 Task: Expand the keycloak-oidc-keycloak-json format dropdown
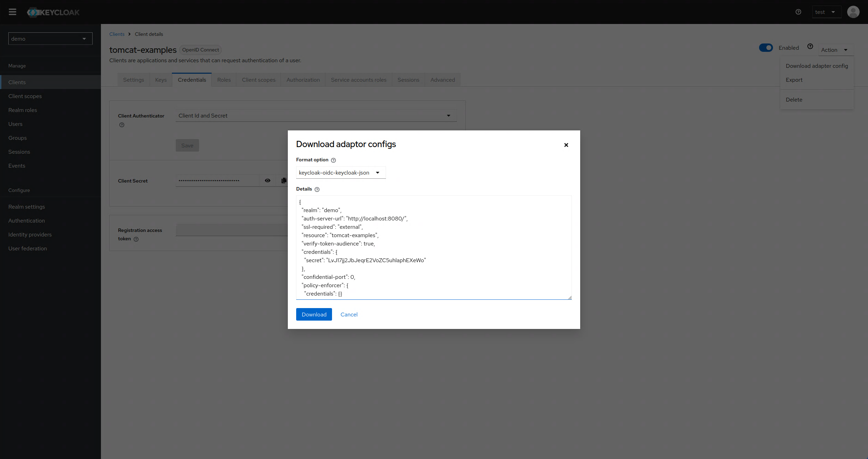340,172
